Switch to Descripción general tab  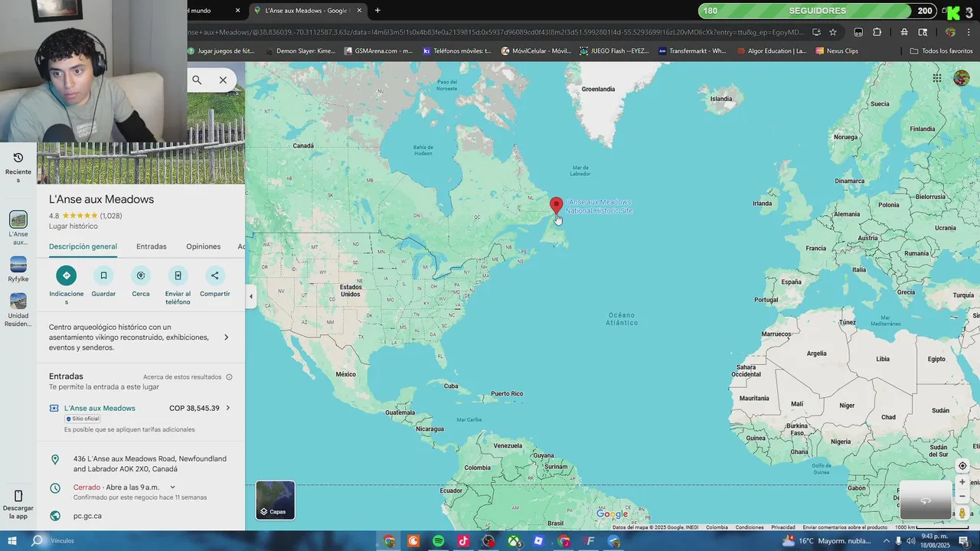point(83,246)
